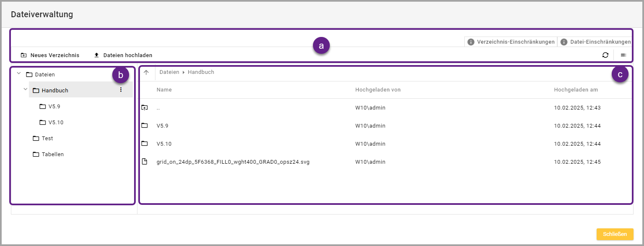This screenshot has width=644, height=246.
Task: Select the Test folder in the tree
Action: click(47, 139)
